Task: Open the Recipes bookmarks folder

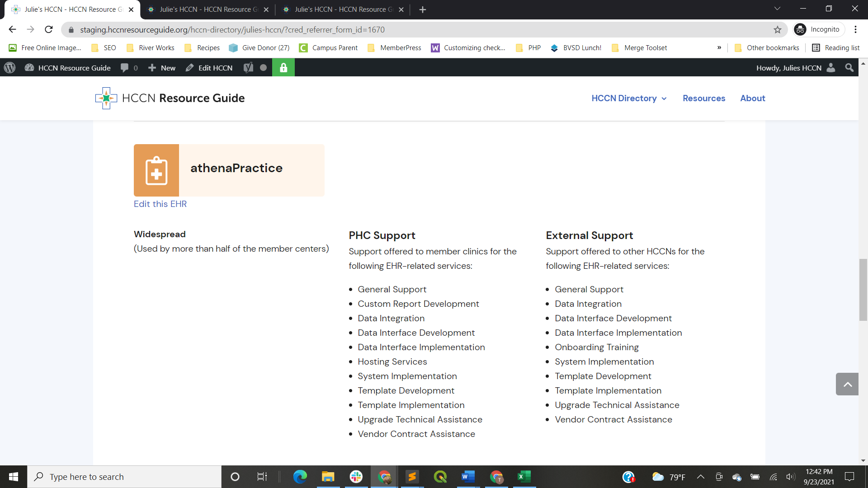Action: (202, 48)
